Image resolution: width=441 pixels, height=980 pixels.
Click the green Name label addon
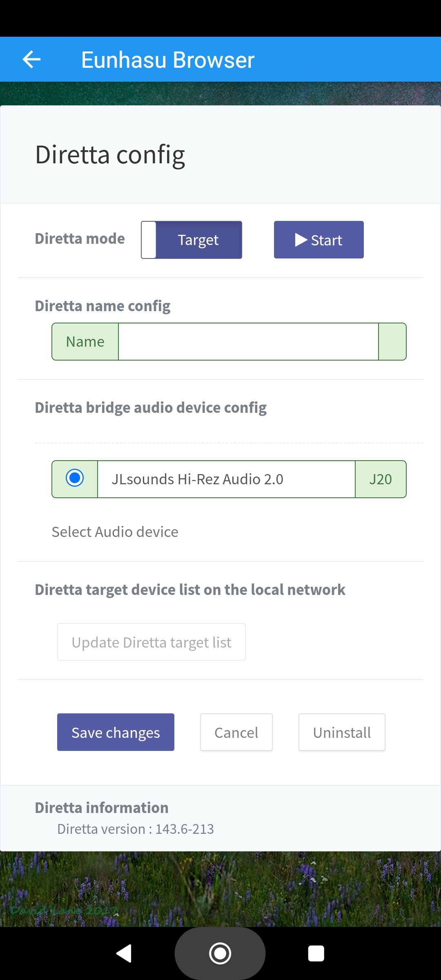tap(85, 342)
